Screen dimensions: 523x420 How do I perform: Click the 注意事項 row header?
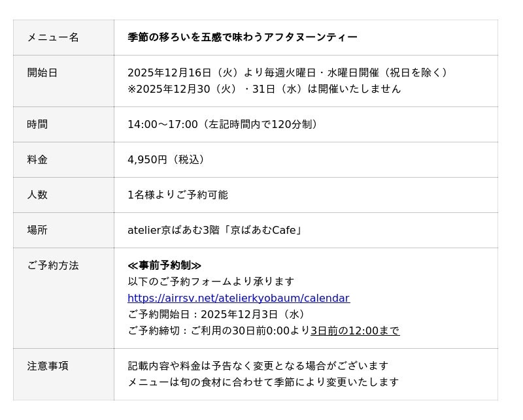pos(48,366)
